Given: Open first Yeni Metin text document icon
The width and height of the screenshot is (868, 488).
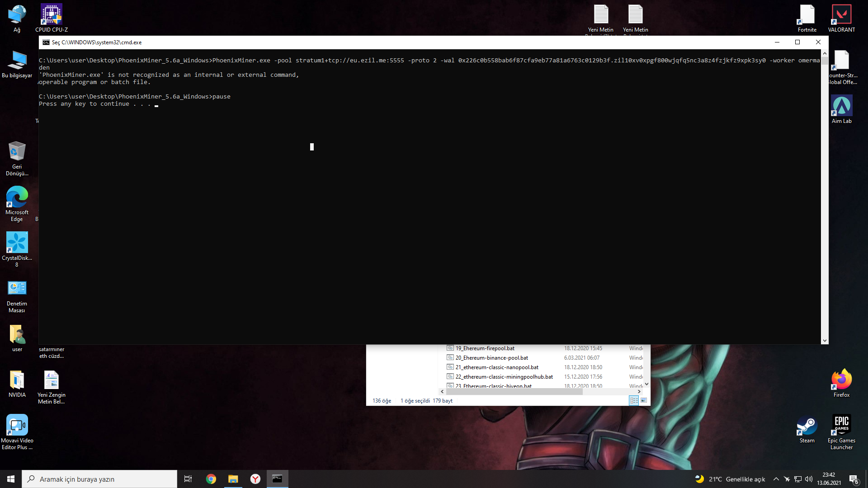Looking at the screenshot, I should pyautogui.click(x=601, y=19).
